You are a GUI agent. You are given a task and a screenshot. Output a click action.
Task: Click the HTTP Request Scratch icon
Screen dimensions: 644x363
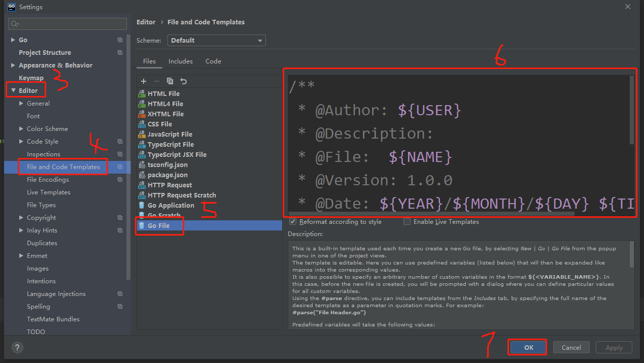tap(142, 195)
